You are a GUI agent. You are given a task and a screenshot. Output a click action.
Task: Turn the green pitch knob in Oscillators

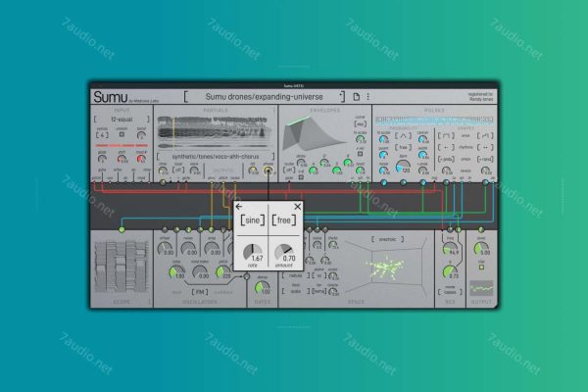coord(223,272)
